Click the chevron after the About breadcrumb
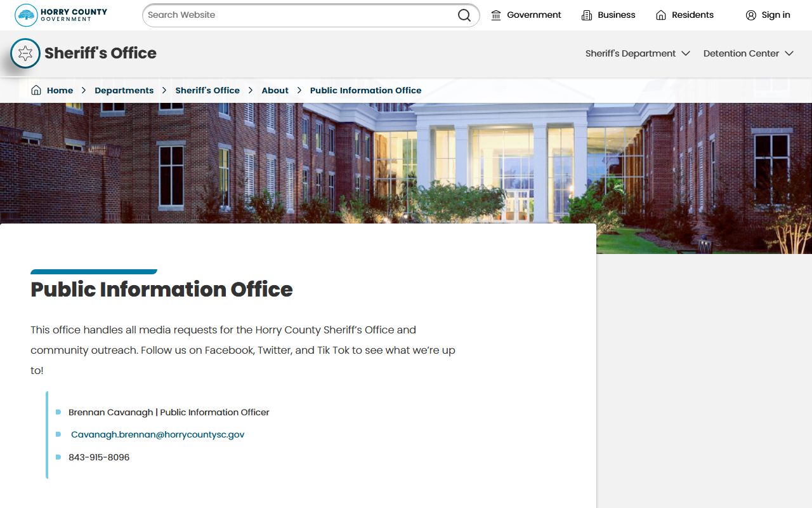The width and height of the screenshot is (812, 508). pyautogui.click(x=299, y=90)
